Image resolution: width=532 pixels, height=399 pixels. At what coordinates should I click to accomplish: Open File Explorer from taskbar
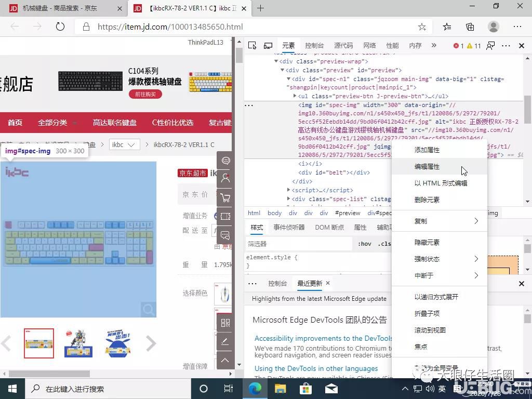(280, 389)
